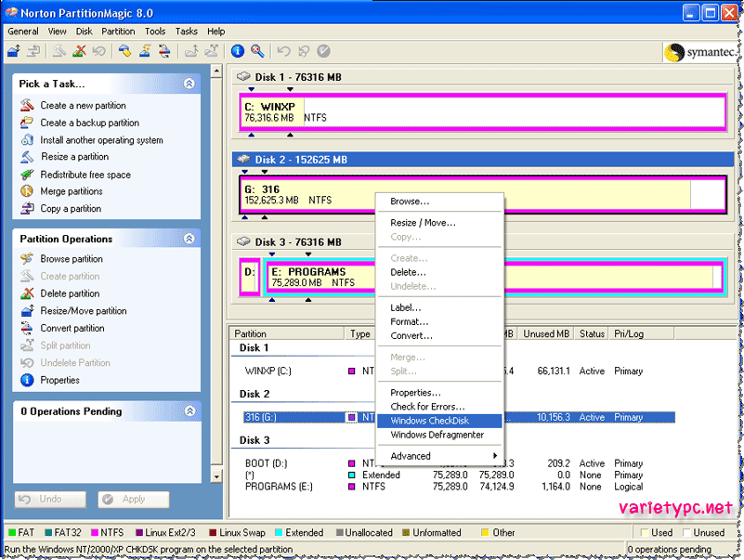Screen dimensions: 744x560
Task: Open the Partition menu
Action: pyautogui.click(x=118, y=32)
